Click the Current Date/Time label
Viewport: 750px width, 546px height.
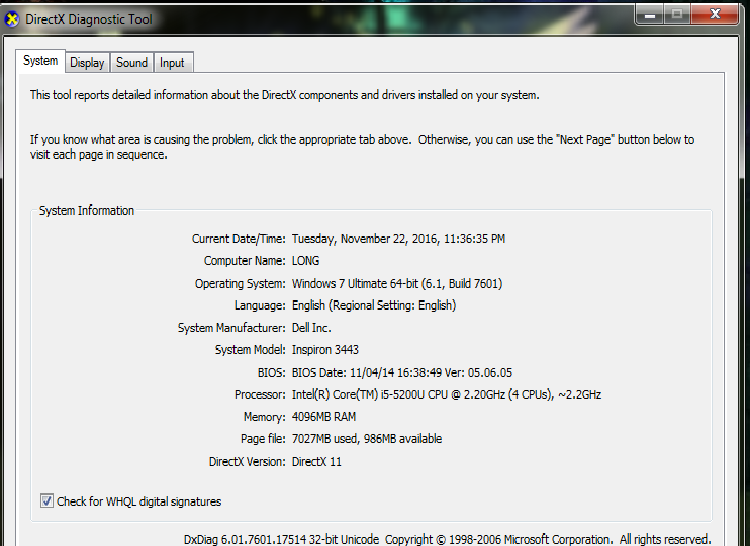click(x=239, y=239)
